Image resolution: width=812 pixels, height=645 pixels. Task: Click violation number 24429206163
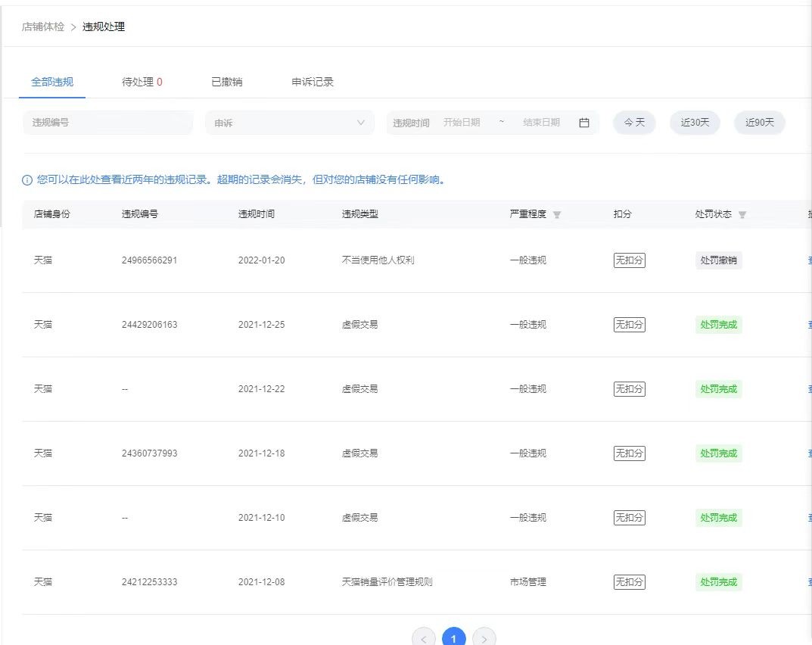[x=149, y=324]
